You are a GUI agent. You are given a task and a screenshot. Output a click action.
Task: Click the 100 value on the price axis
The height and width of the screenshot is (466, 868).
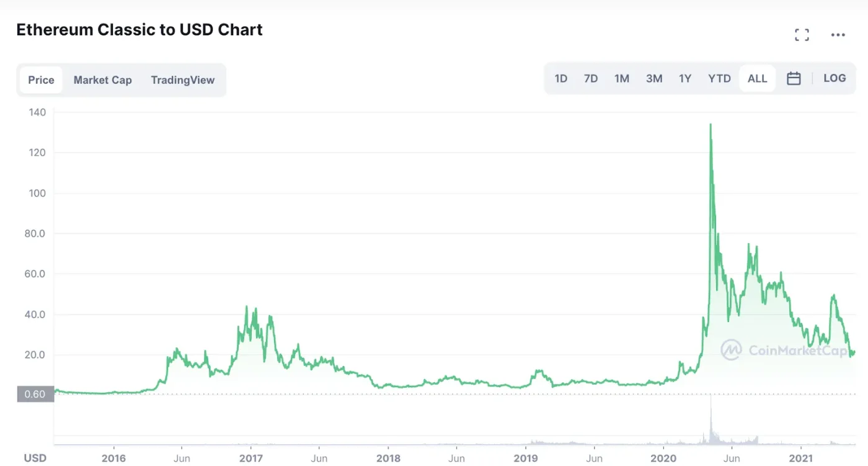[x=37, y=193]
